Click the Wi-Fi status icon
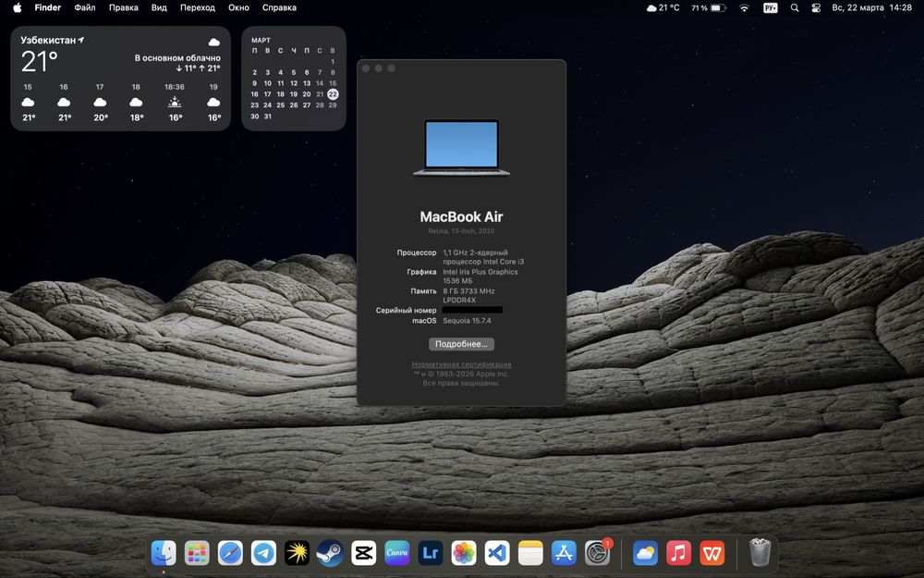 [x=744, y=7]
